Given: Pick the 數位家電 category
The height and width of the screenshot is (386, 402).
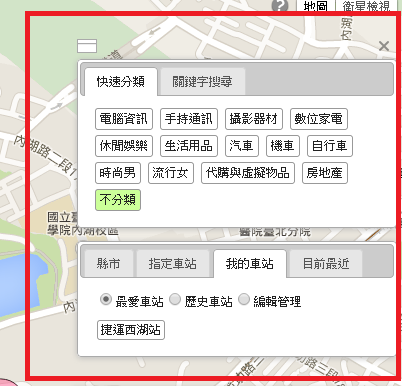Looking at the screenshot, I should (x=319, y=119).
